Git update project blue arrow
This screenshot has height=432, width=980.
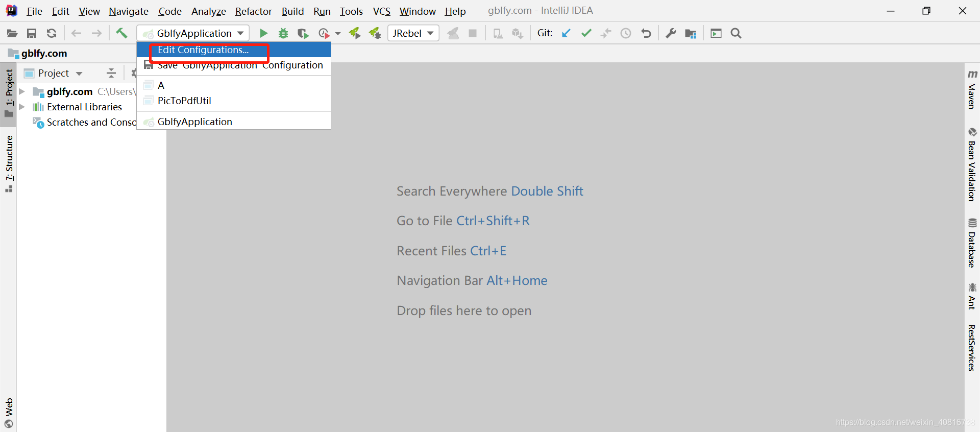coord(566,33)
